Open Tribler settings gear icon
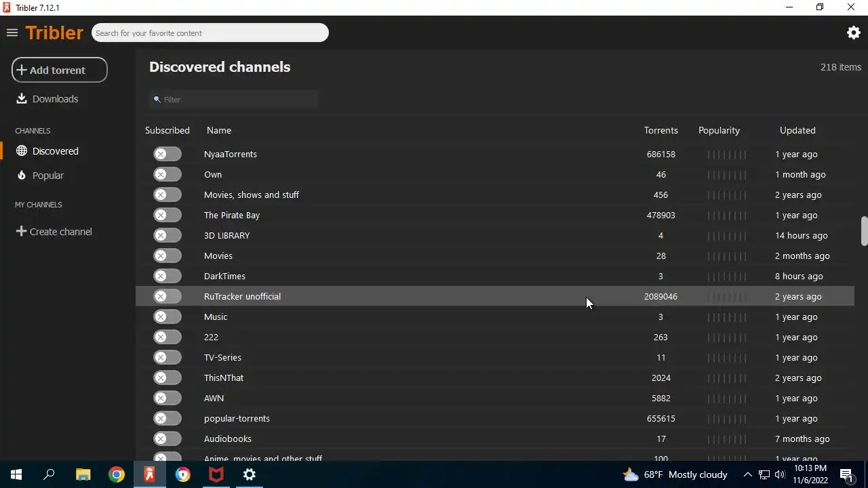The image size is (868, 488). point(854,33)
